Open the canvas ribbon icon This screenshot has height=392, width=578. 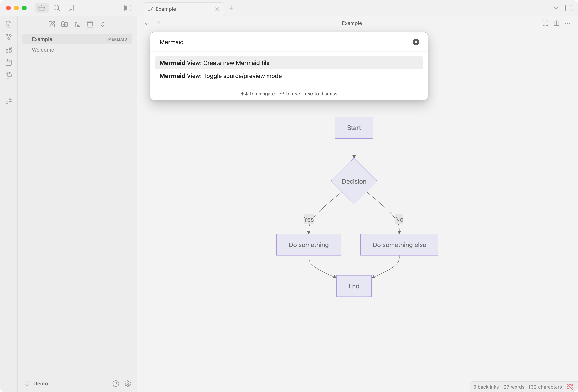tap(8, 50)
